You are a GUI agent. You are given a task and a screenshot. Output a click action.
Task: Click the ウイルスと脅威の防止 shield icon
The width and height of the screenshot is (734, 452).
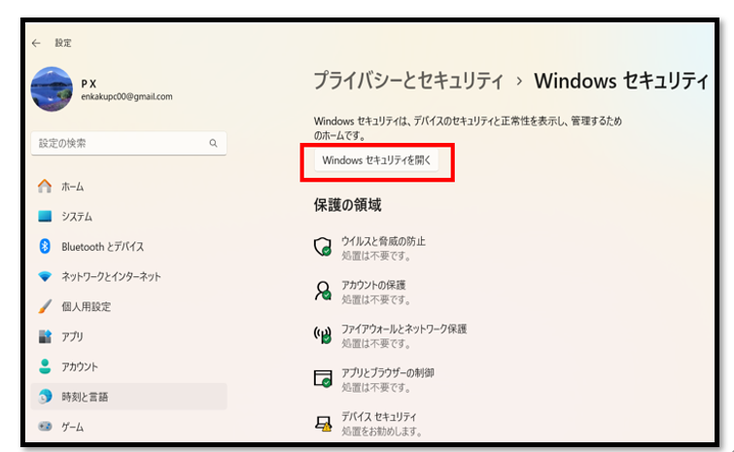point(323,247)
